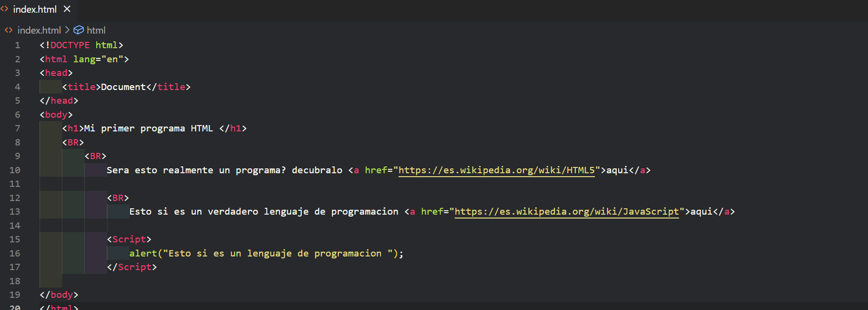868x310 pixels.
Task: Click the text 'Mi primer programa HTML'
Action: (149, 128)
